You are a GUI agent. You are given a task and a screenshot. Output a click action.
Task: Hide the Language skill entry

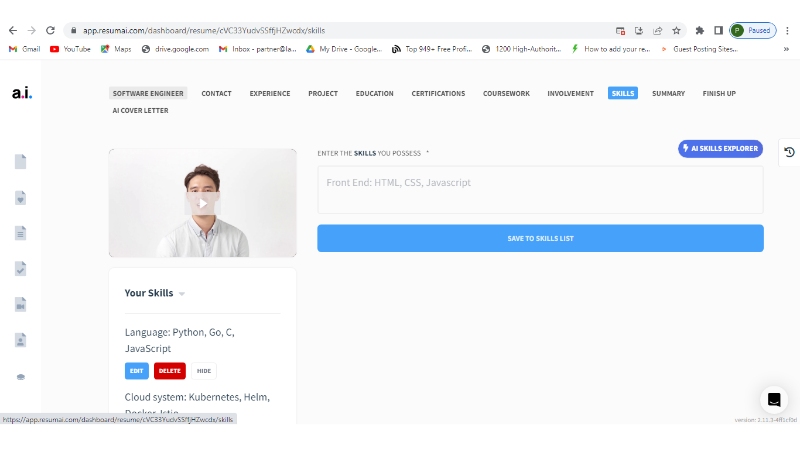pyautogui.click(x=204, y=371)
